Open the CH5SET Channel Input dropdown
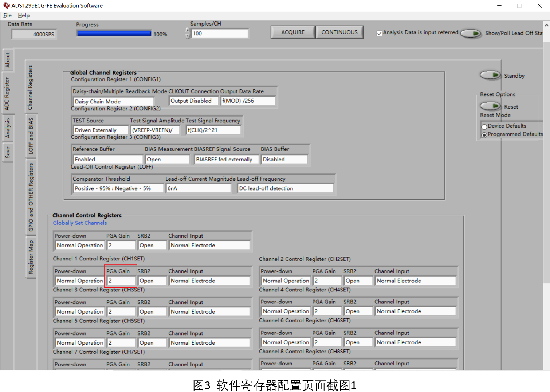550x392 pixels. (x=209, y=342)
